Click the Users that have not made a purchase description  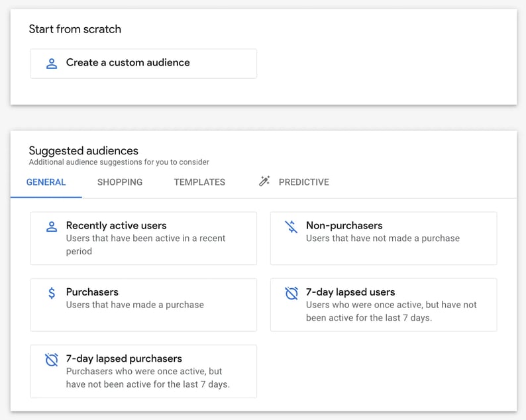[x=383, y=238]
